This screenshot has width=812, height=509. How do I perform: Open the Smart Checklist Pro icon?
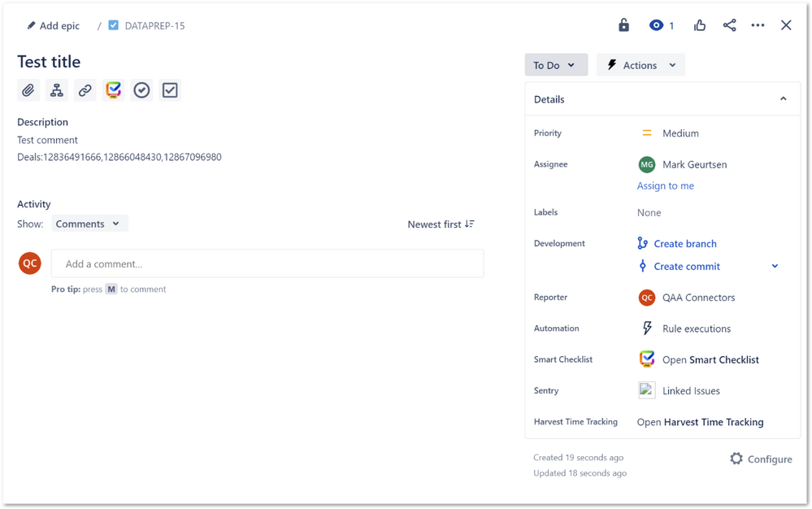113,89
